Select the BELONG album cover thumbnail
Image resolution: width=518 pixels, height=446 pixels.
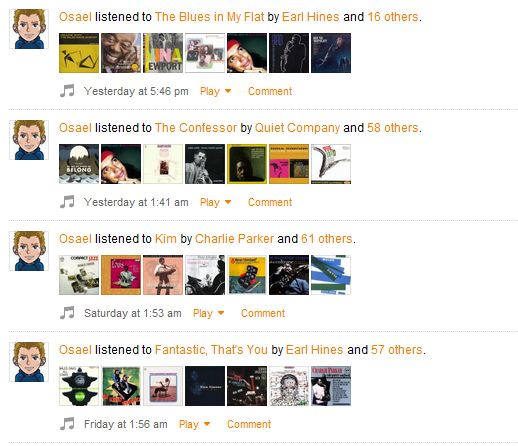(79, 164)
